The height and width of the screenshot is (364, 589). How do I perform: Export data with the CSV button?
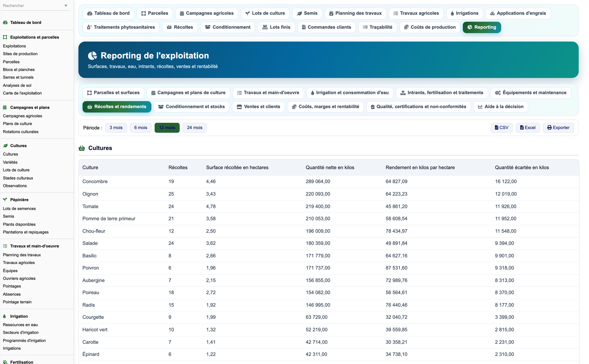point(502,128)
